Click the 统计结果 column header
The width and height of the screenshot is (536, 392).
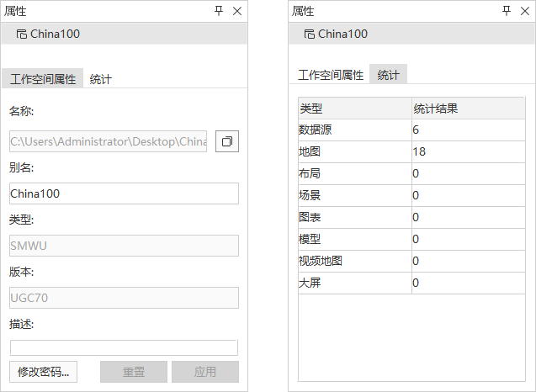point(467,109)
